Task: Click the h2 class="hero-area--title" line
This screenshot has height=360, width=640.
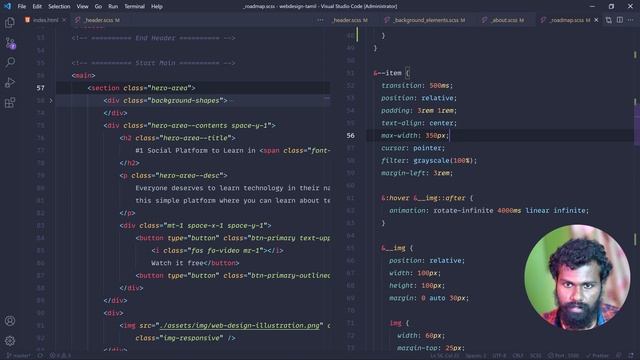Action: click(x=177, y=138)
